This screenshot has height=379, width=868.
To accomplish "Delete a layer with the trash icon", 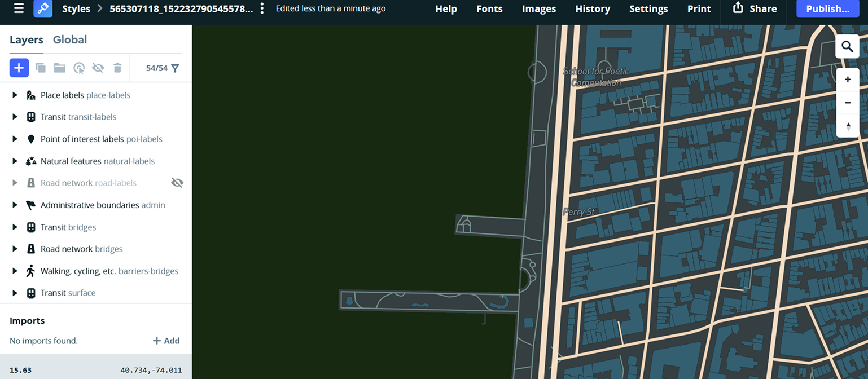I will [x=117, y=68].
